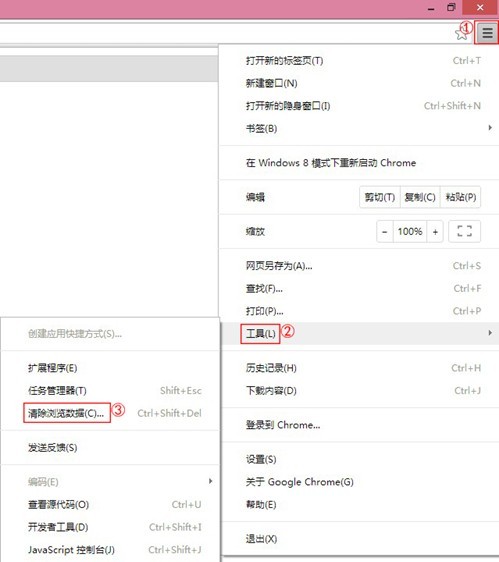This screenshot has width=499, height=562.
Task: Restore down the browser window
Action: pos(451,8)
